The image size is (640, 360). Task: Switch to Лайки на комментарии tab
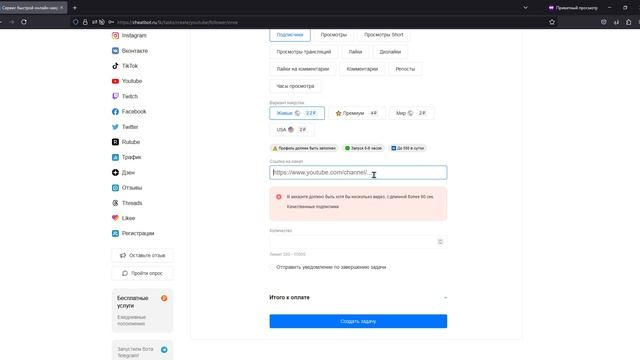[x=302, y=69]
